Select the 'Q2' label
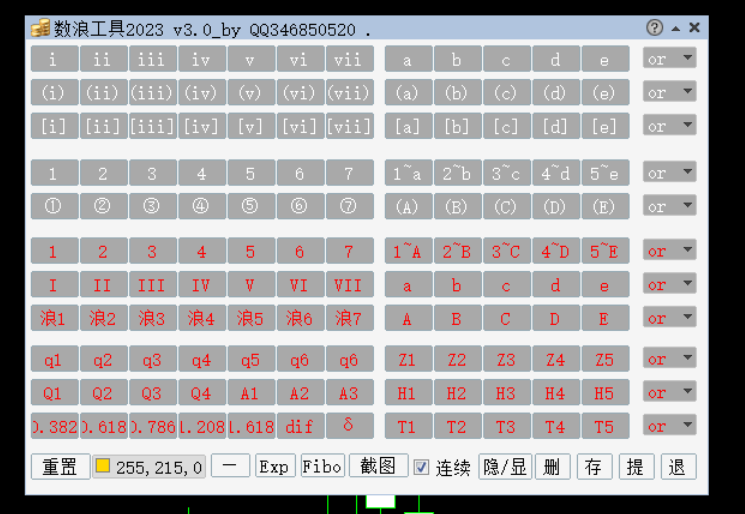 pos(103,392)
